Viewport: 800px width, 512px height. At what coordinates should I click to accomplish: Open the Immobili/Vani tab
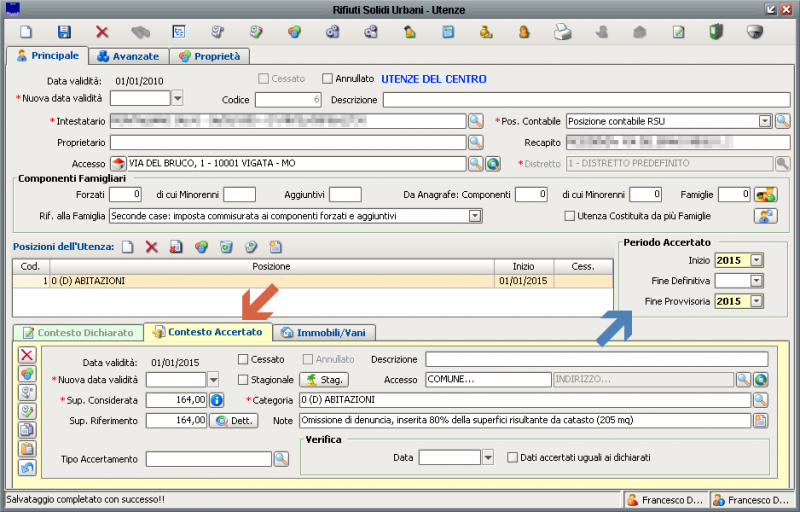(x=326, y=332)
